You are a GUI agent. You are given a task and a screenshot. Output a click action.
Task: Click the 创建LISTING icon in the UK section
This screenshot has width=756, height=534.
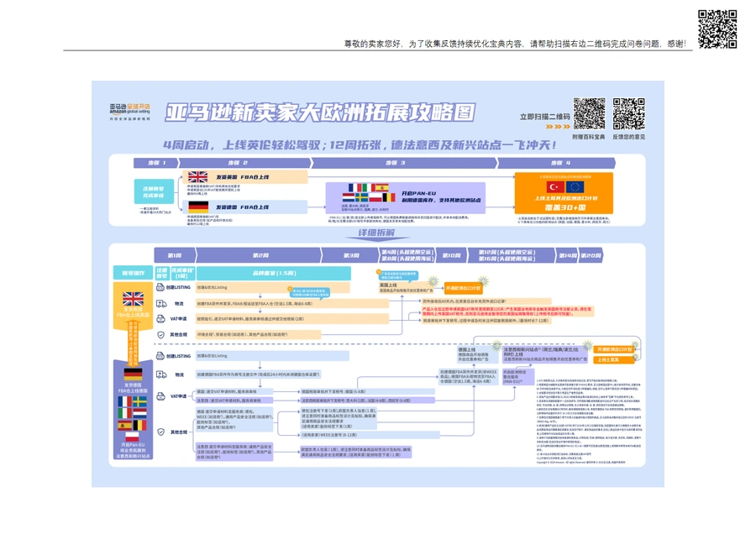(x=160, y=287)
